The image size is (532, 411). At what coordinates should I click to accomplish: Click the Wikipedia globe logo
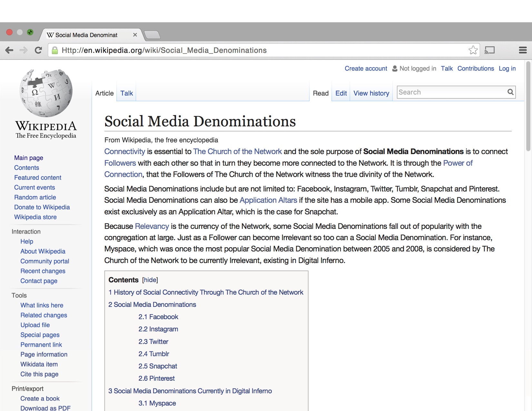pos(46,93)
